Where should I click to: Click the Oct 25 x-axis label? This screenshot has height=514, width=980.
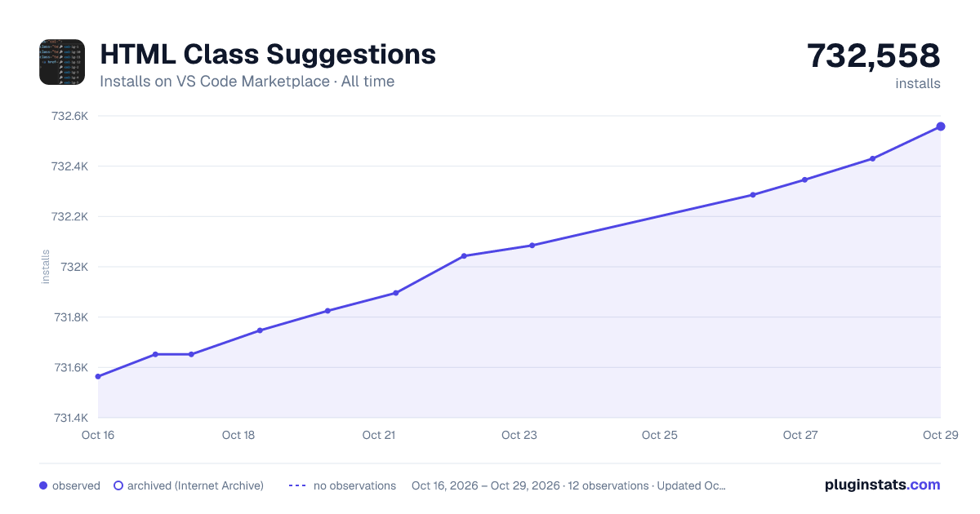tap(660, 435)
